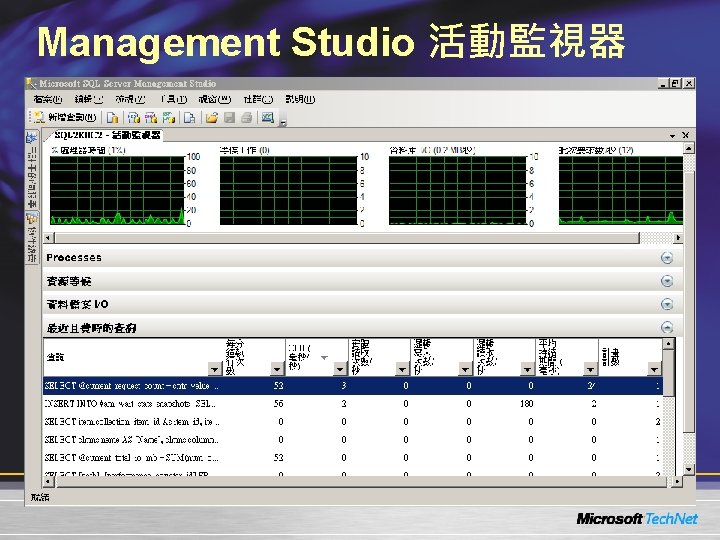
Task: Select the SELECT clmns.name AS [Name] row
Action: pos(353,439)
